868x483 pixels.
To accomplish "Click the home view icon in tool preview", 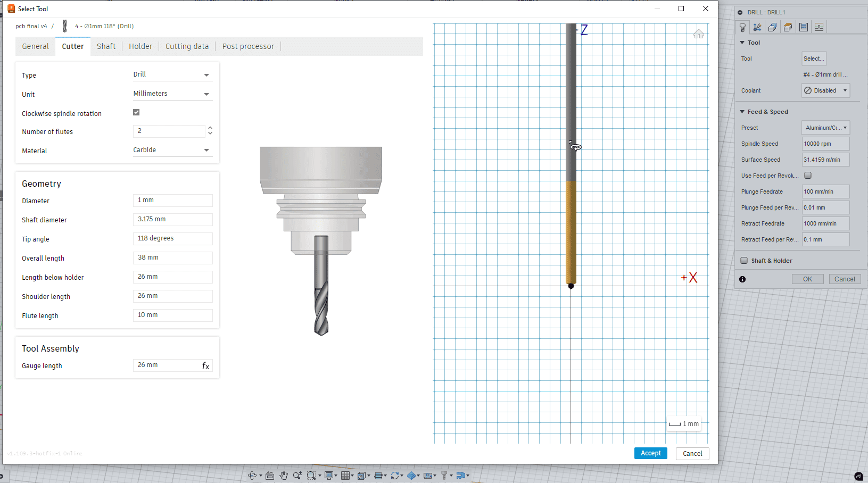I will [699, 34].
